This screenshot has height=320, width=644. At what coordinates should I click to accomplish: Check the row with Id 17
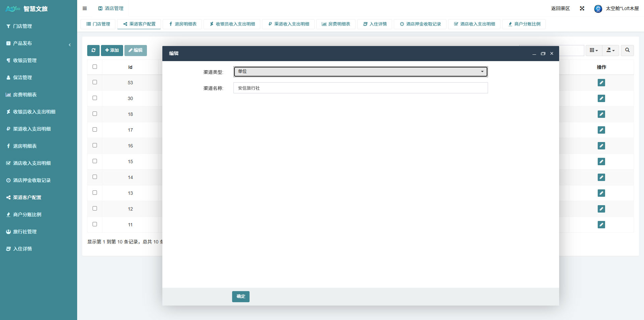coord(95,130)
